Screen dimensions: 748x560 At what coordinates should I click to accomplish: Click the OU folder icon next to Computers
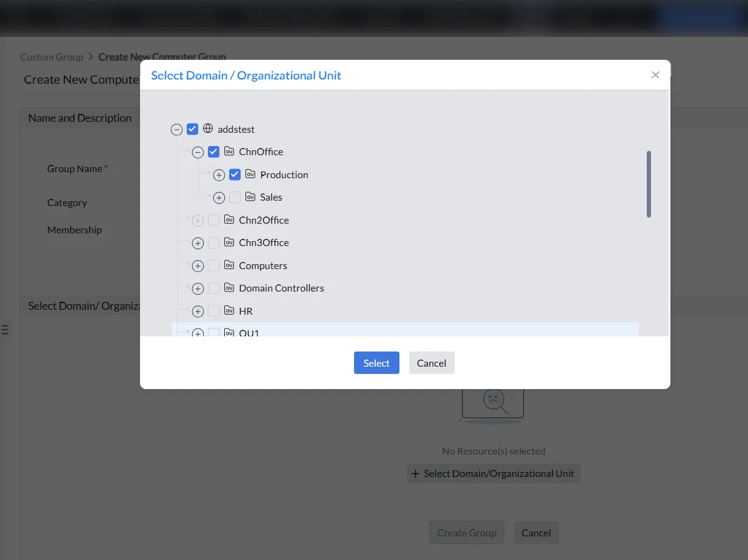coord(229,265)
